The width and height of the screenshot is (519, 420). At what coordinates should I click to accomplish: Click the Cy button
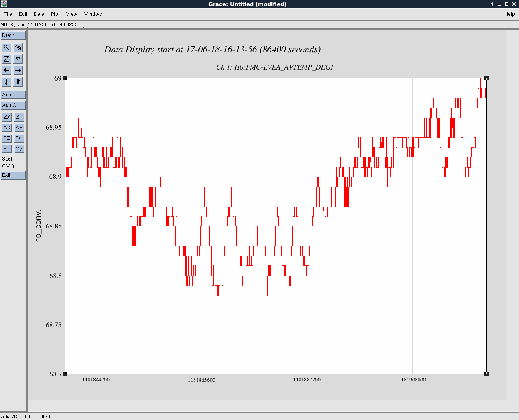click(x=19, y=149)
